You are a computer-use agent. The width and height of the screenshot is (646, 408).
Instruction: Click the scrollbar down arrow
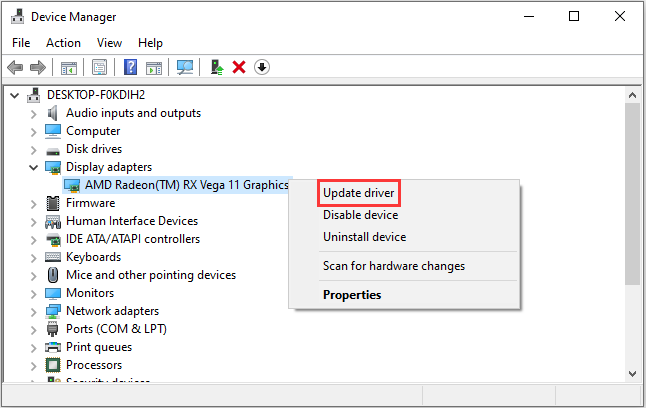632,374
